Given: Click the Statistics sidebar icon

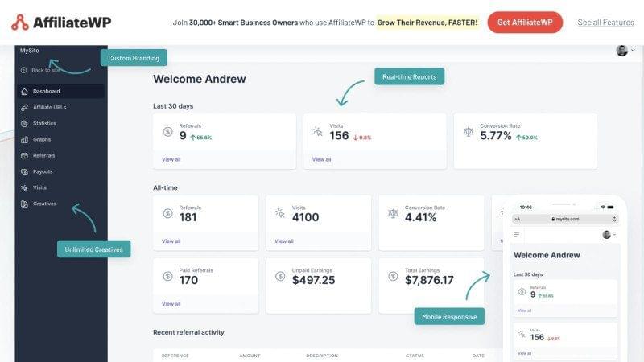Looking at the screenshot, I should (x=24, y=123).
